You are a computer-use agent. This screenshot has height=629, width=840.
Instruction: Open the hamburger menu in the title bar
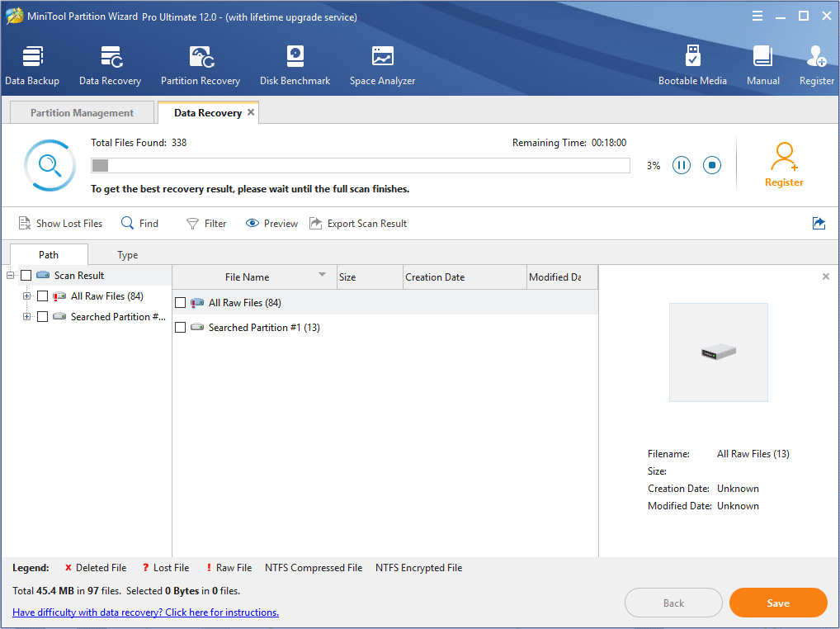click(757, 16)
